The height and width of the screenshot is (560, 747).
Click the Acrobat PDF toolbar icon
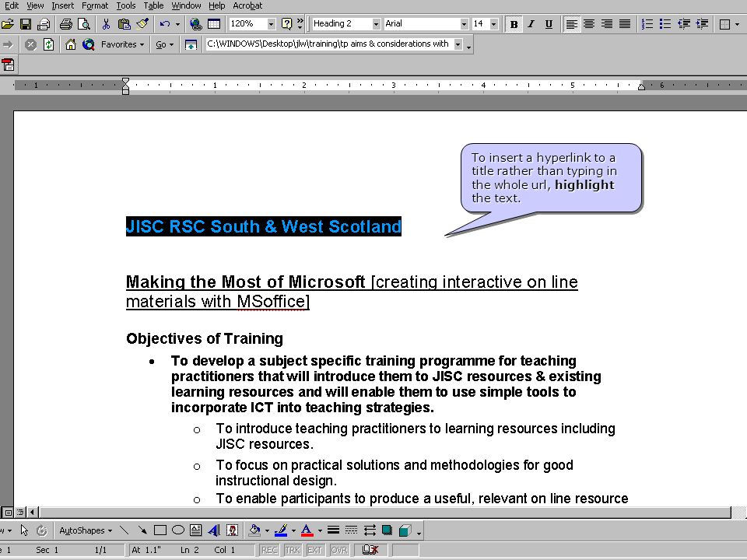(8, 65)
